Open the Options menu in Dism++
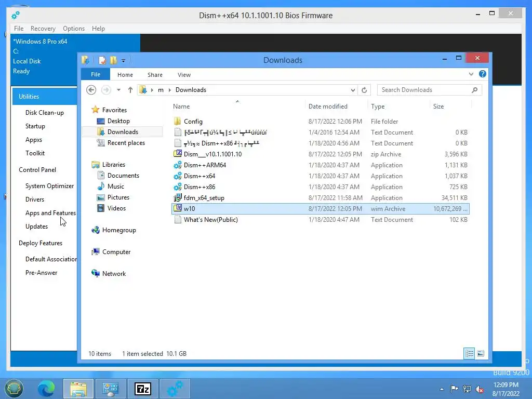532x399 pixels. pyautogui.click(x=74, y=29)
